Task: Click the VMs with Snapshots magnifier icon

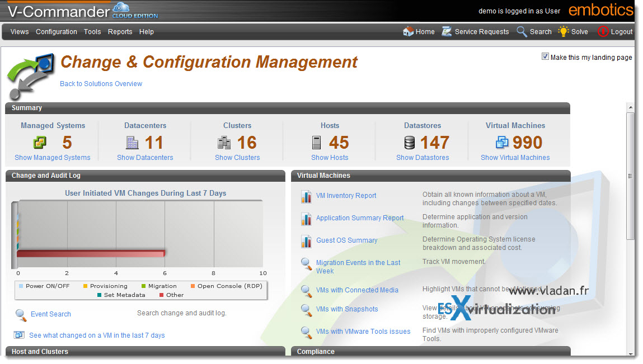Action: [x=306, y=310]
